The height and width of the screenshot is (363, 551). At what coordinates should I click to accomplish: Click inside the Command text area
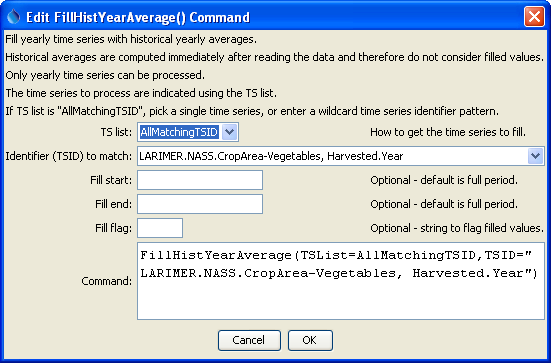[341, 281]
